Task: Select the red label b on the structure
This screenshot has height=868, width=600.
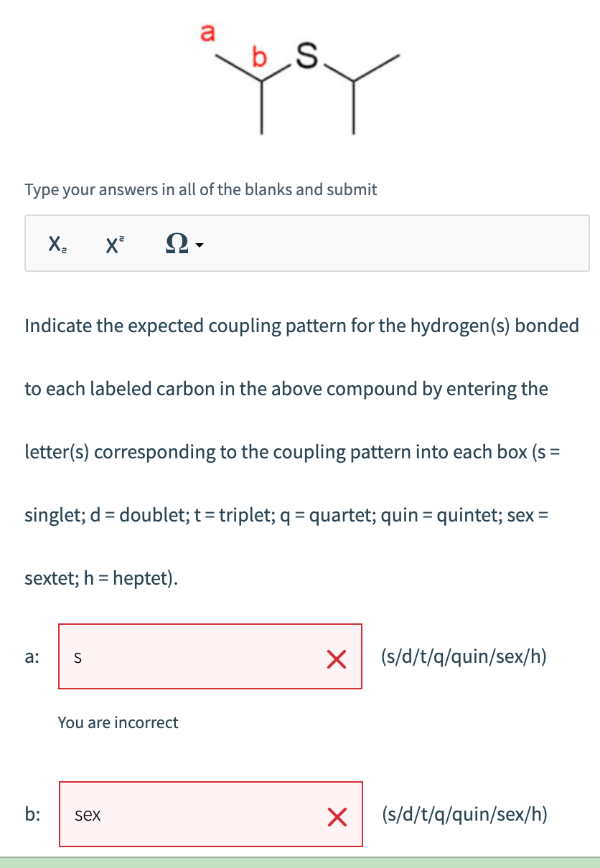Action: 259,57
